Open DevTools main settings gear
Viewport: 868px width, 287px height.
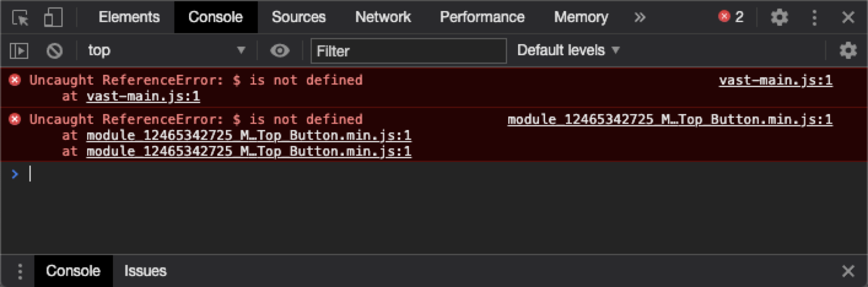[x=779, y=18]
